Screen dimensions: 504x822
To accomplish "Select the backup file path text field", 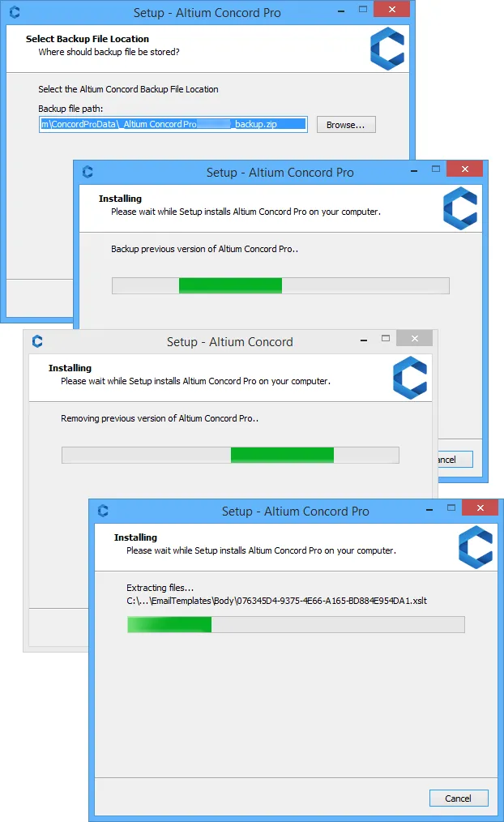I will pyautogui.click(x=173, y=124).
